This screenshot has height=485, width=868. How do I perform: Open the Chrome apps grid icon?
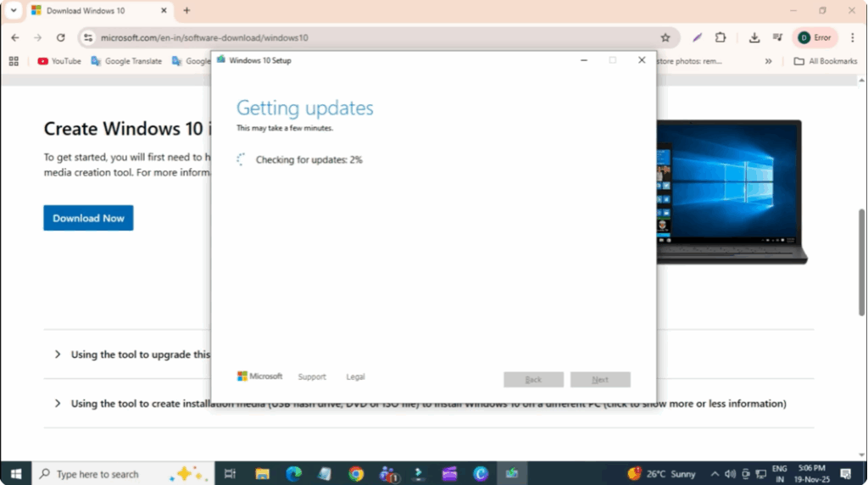tap(14, 61)
